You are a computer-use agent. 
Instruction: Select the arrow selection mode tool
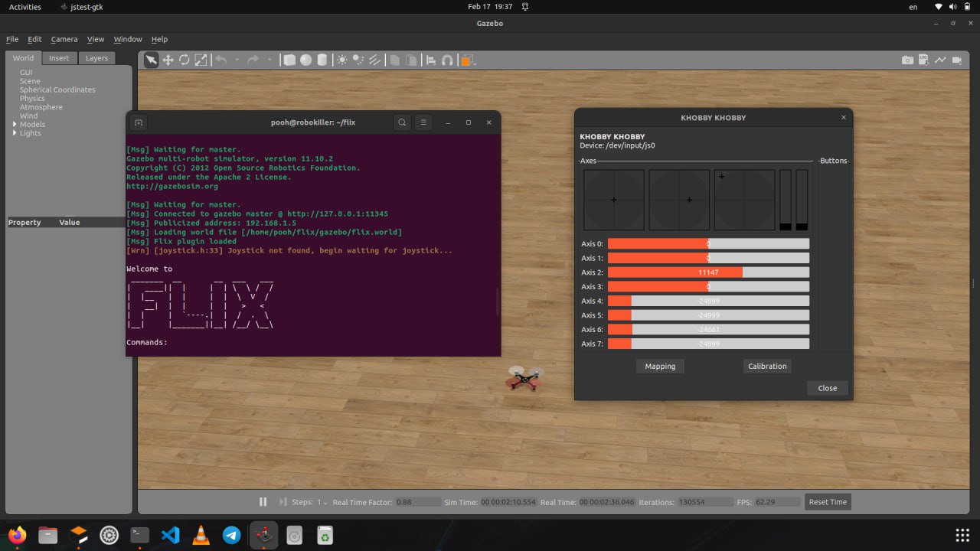tap(152, 60)
